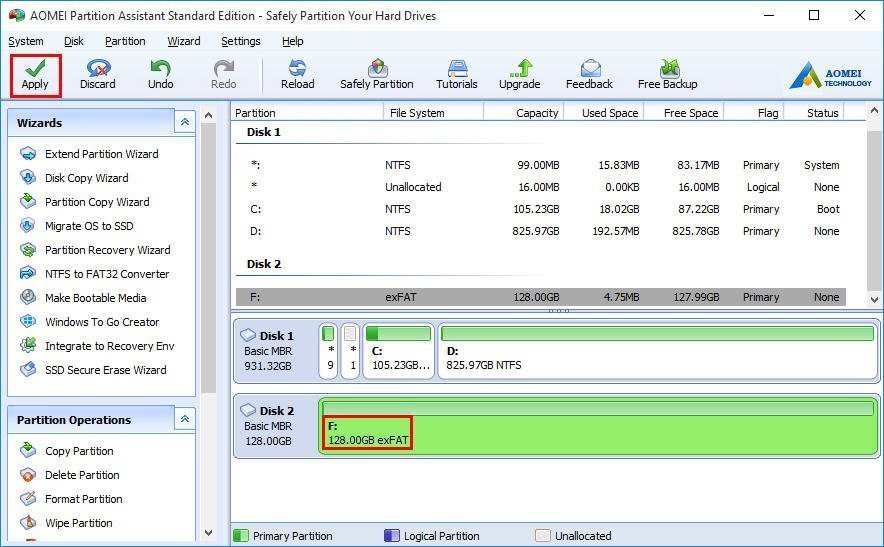Select the 16.00MB Unallocated row

[x=541, y=187]
